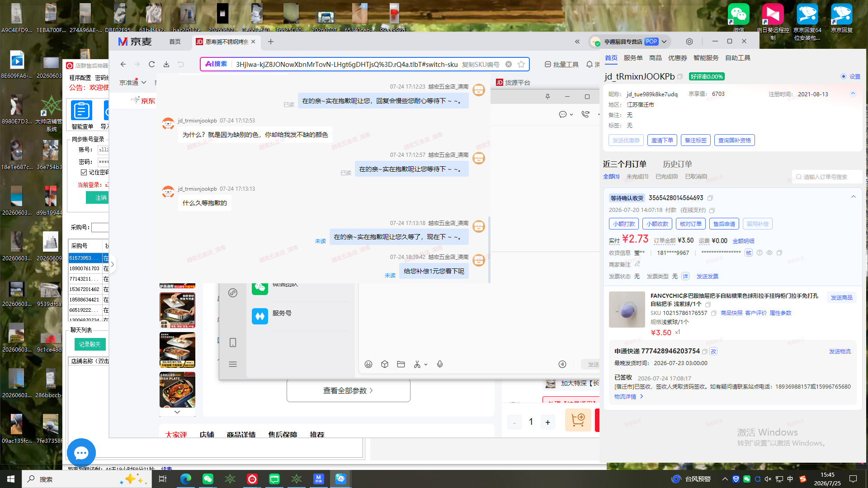
Task: Pin the WeChat window on top
Action: [x=547, y=97]
